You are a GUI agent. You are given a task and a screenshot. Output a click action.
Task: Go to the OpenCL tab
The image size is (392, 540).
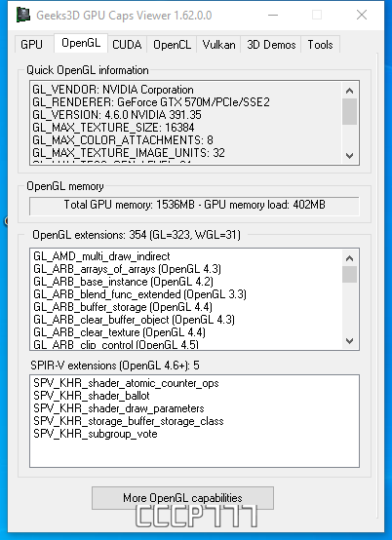[x=172, y=45]
